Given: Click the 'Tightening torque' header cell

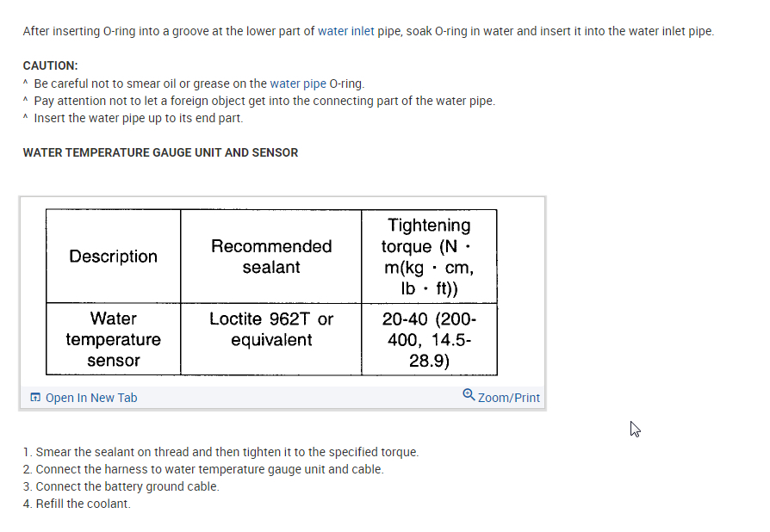Looking at the screenshot, I should click(429, 257).
